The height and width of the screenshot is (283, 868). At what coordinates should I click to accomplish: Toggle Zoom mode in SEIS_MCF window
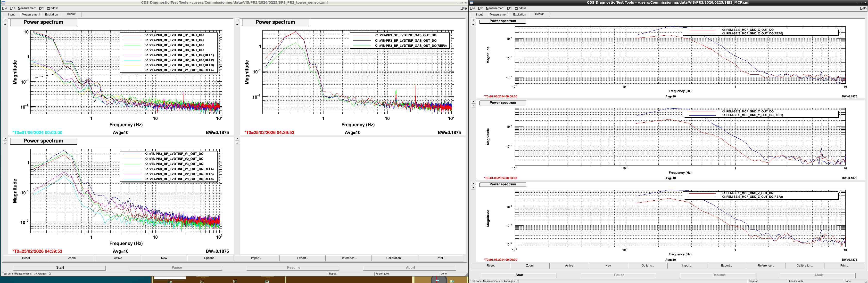click(x=530, y=266)
